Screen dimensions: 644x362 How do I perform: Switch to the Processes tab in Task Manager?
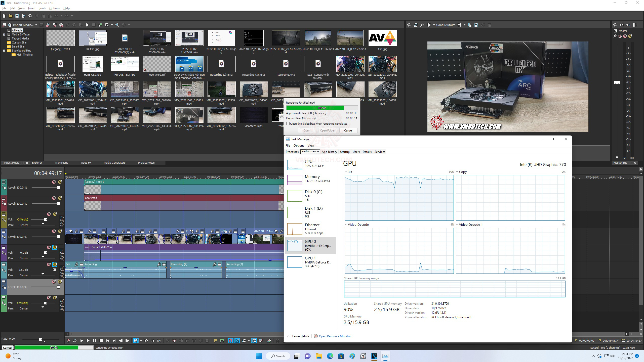[292, 152]
